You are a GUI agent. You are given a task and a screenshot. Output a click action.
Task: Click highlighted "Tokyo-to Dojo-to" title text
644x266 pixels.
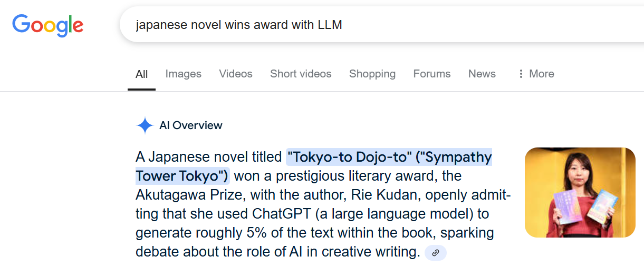[349, 157]
